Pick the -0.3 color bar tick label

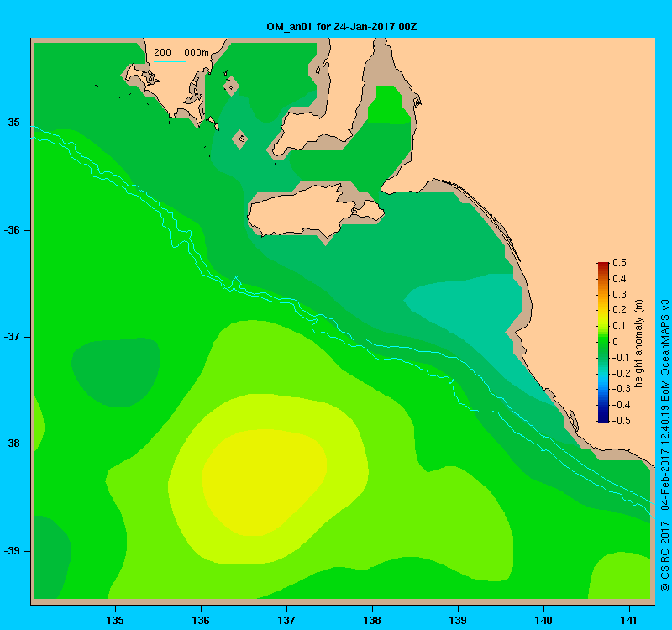[x=620, y=389]
